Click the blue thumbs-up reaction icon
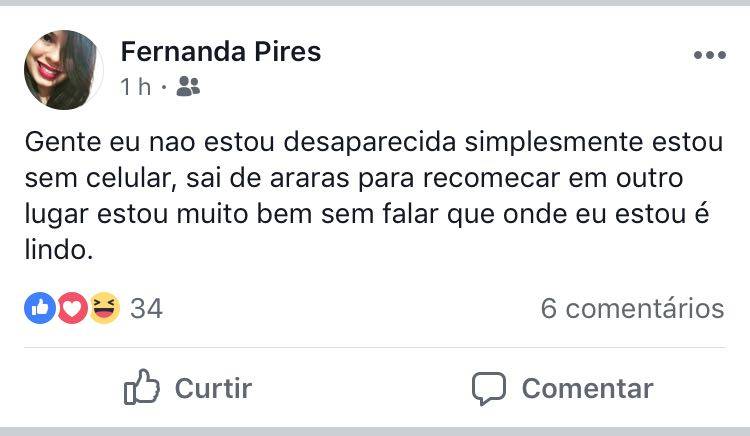 tap(40, 309)
